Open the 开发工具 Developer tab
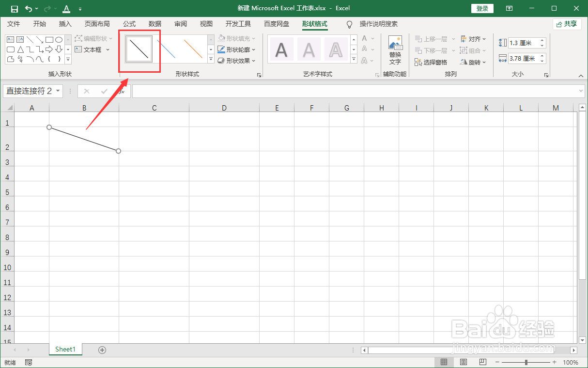 click(x=238, y=24)
